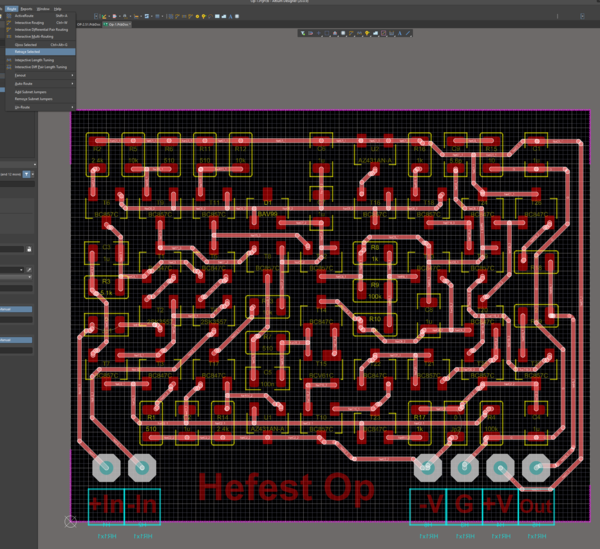Image resolution: width=600 pixels, height=549 pixels.
Task: Select Remove Subnet Jumpers menu entry
Action: click(41, 99)
